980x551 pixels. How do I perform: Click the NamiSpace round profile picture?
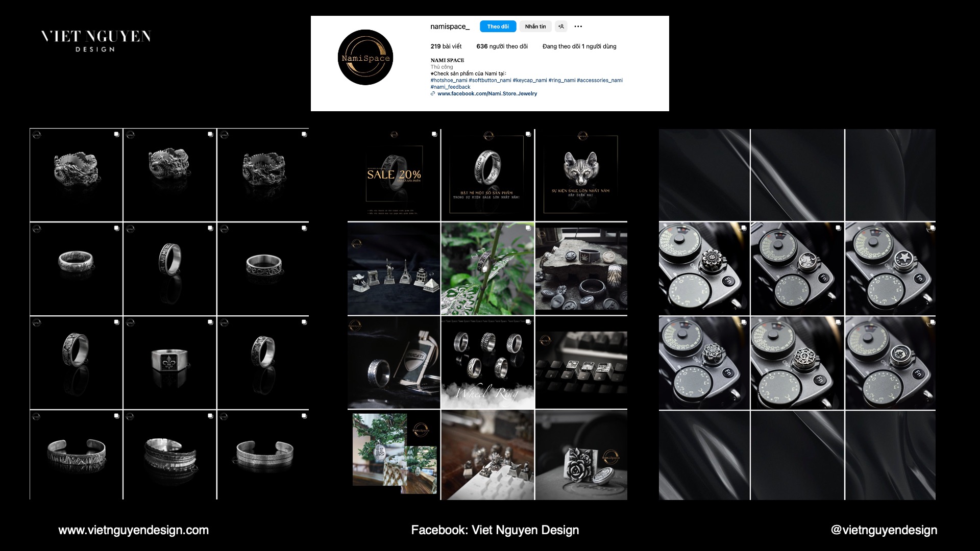(365, 57)
